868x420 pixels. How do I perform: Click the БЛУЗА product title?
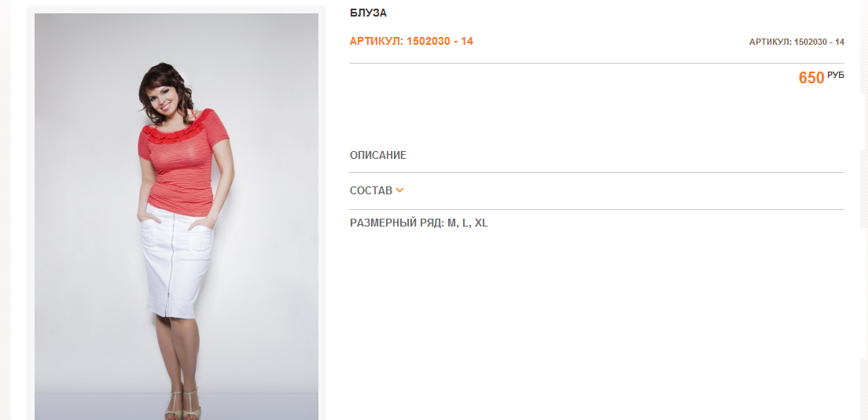tap(368, 13)
